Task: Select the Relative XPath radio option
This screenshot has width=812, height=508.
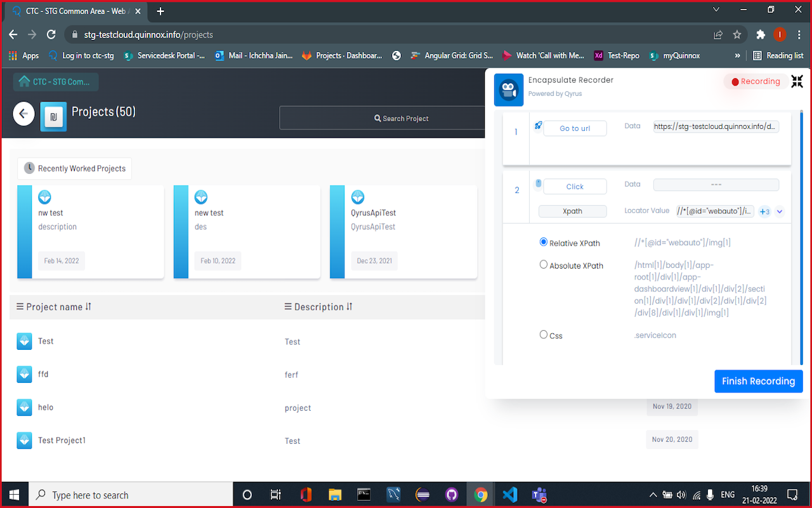Action: [x=544, y=242]
